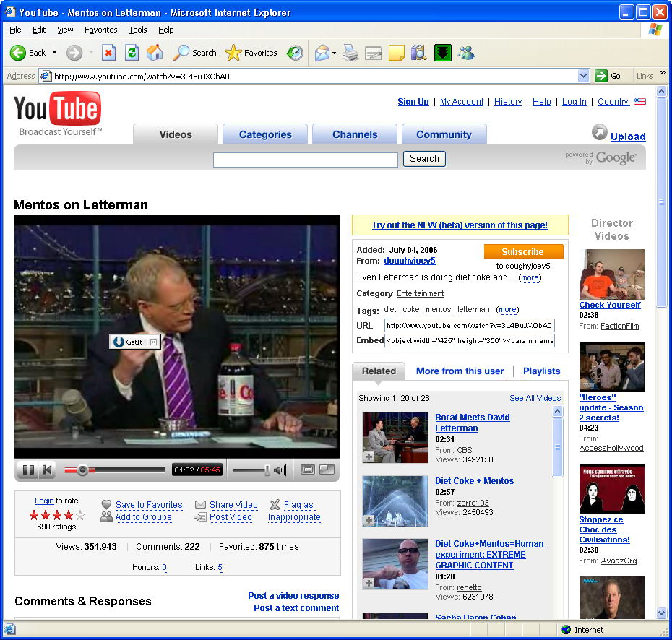The height and width of the screenshot is (640, 672).
Task: Click Flag as Inappropriate link
Action: click(x=294, y=511)
